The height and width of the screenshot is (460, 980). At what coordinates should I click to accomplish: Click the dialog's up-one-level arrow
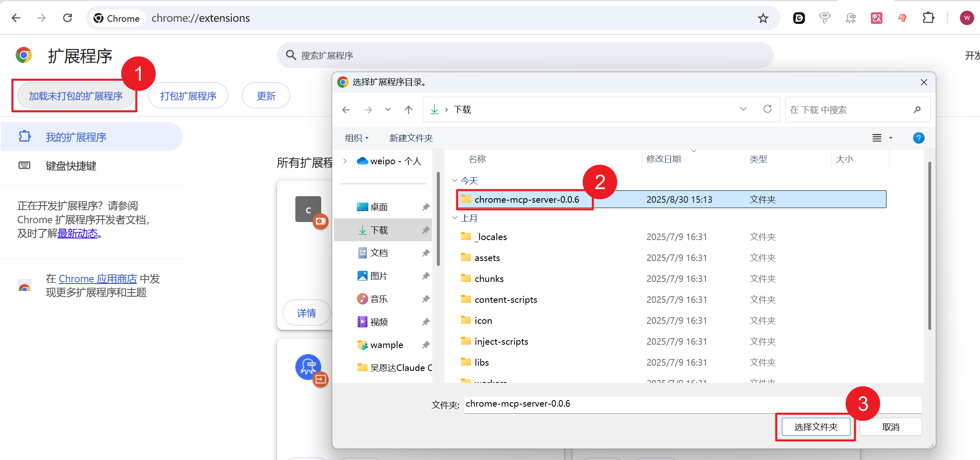pos(408,110)
